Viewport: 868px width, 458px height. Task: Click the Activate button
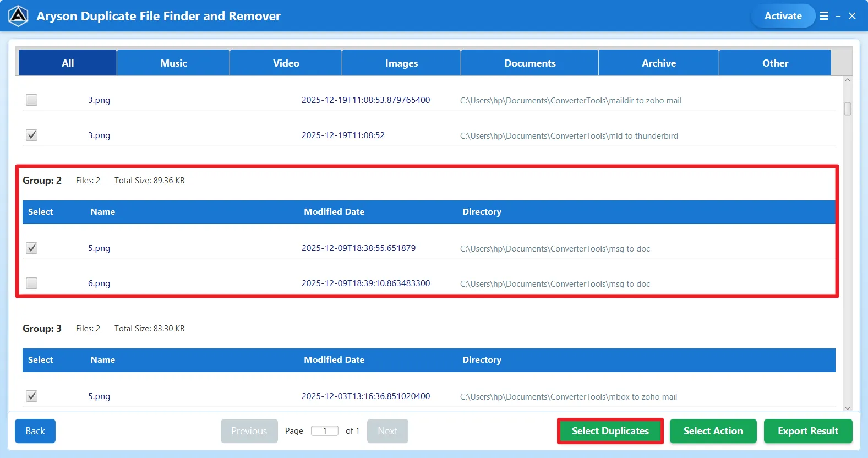point(783,16)
